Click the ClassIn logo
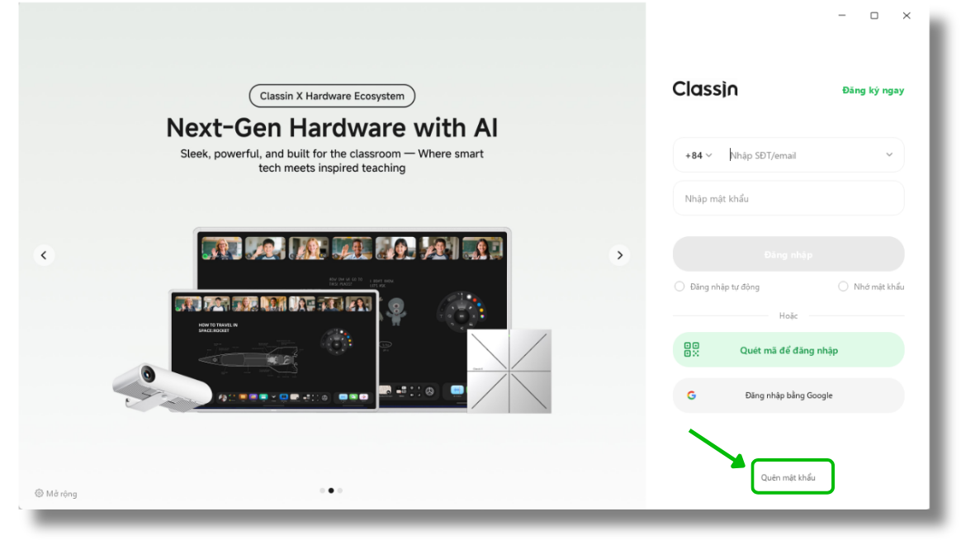Image resolution: width=980 pixels, height=545 pixels. click(x=705, y=89)
